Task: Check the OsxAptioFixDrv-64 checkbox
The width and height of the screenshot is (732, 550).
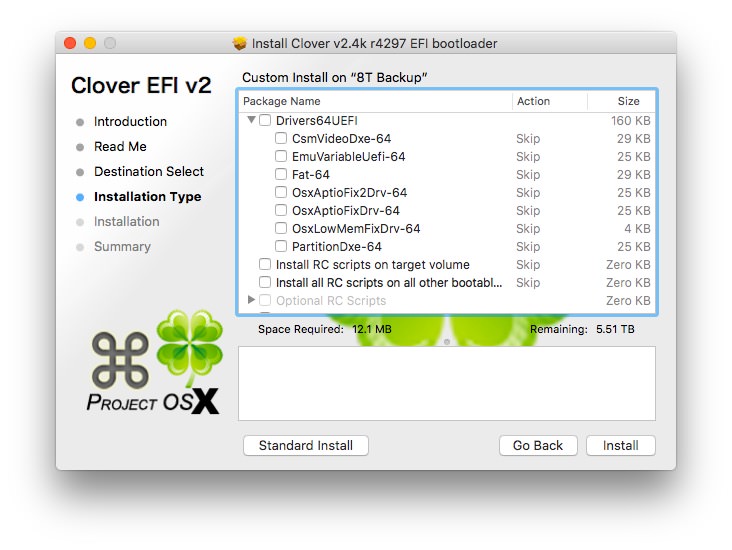Action: [x=281, y=210]
